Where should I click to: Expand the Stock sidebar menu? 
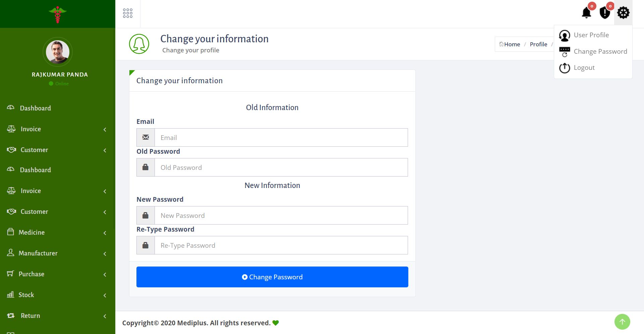tap(26, 295)
